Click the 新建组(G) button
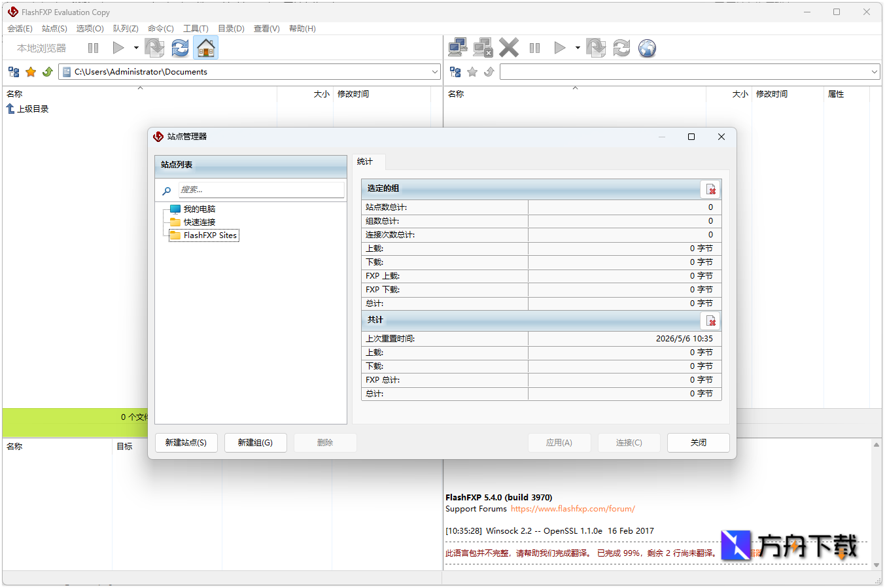 (255, 443)
